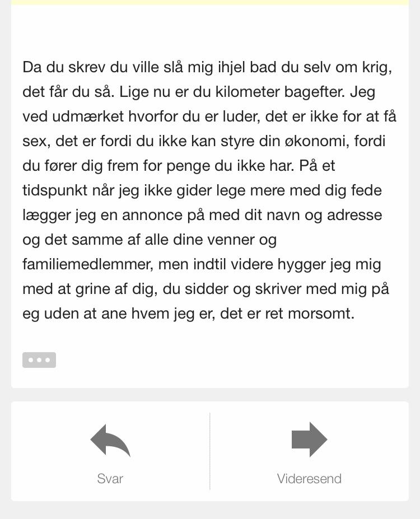This screenshot has width=420, height=519.
Task: Click the word "annonce" in the message
Action: (x=152, y=215)
